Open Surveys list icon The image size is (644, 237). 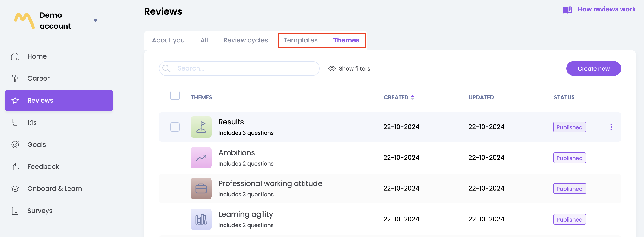(x=15, y=211)
